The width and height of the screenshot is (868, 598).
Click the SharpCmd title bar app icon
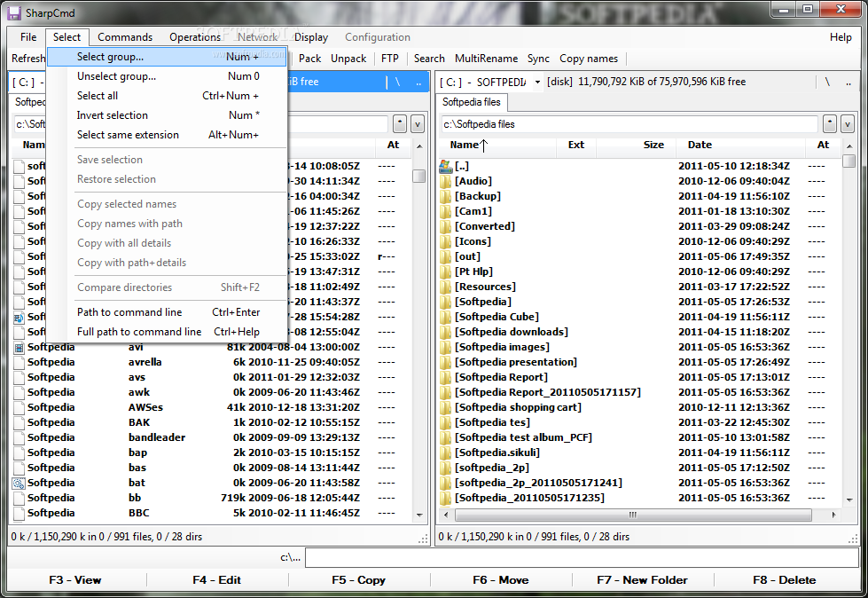(x=14, y=12)
